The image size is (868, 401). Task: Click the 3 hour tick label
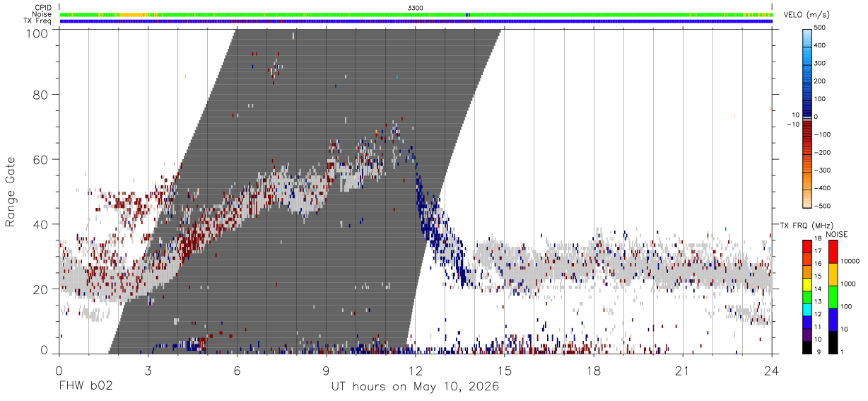coord(148,370)
